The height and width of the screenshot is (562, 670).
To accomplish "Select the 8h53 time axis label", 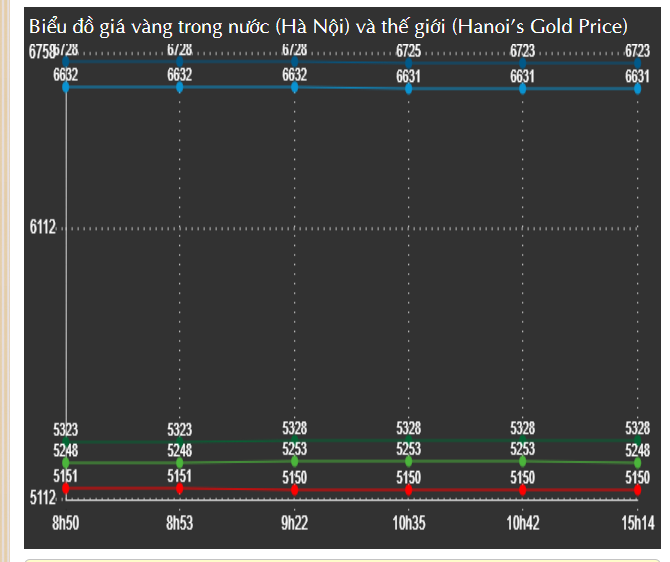I will click(x=180, y=523).
